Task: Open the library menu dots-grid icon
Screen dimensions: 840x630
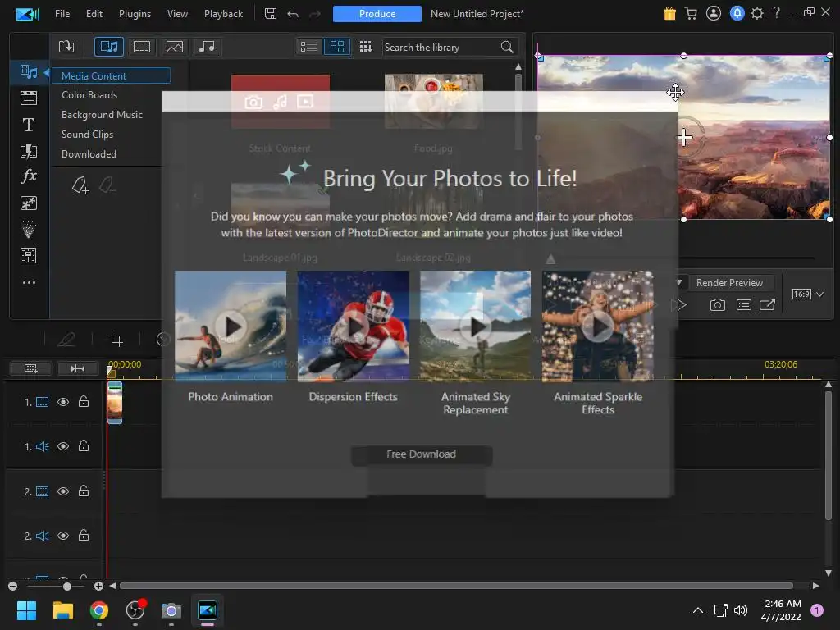Action: click(365, 47)
